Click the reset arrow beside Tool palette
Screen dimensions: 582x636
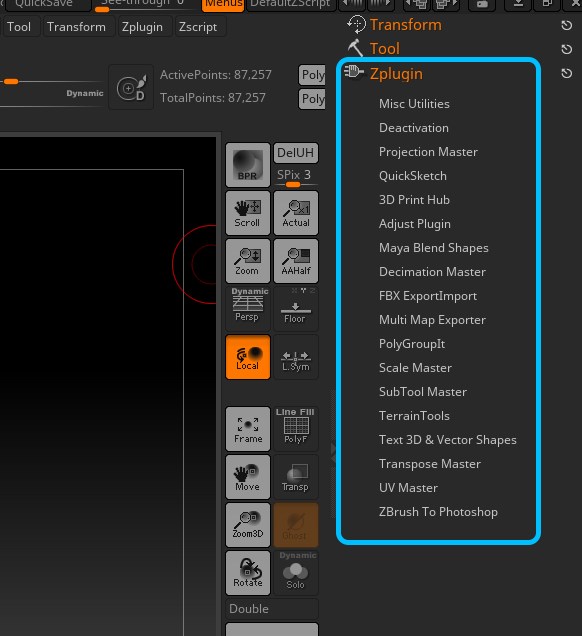(x=567, y=49)
